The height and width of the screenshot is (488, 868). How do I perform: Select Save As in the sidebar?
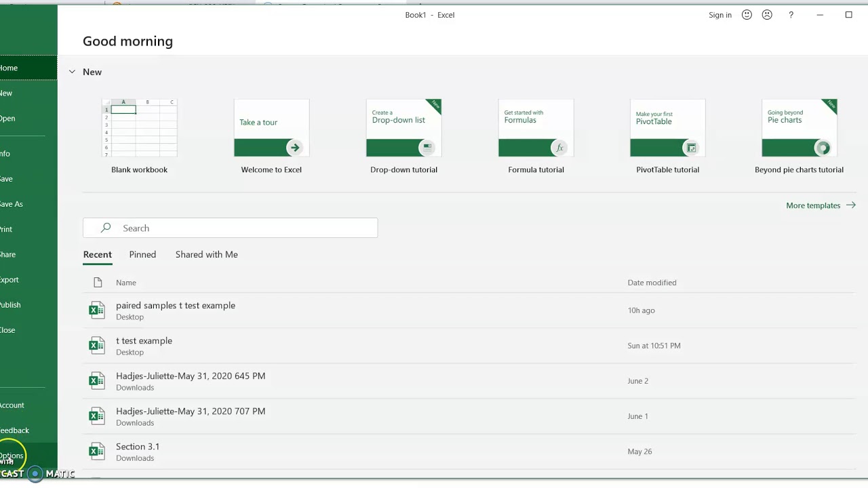point(28,204)
